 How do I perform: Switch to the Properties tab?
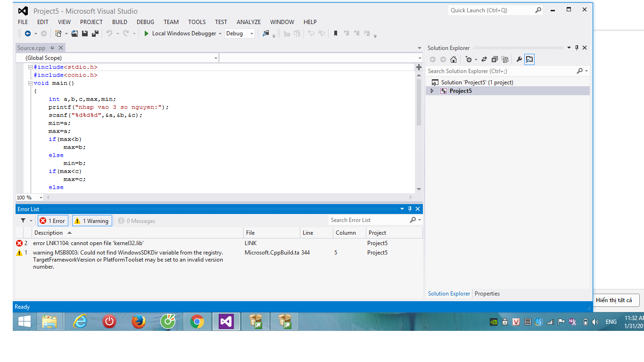point(487,294)
